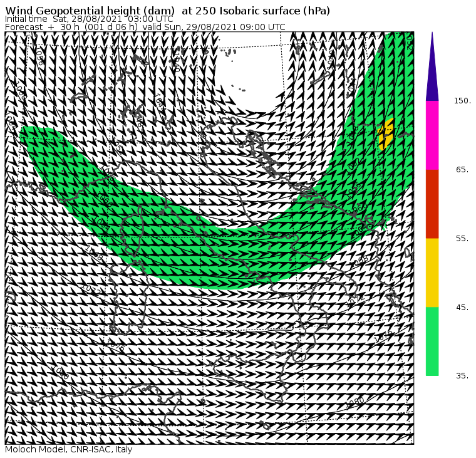Click the '150.' color scale label
Screen dimensions: 476x458
pyautogui.click(x=462, y=101)
